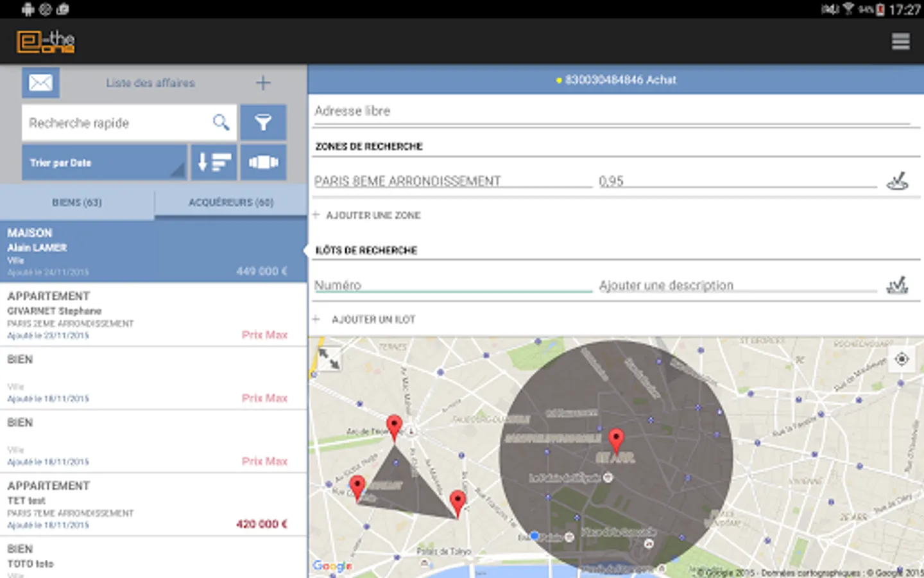Click the draw-zone icon beside 0,95

point(898,181)
